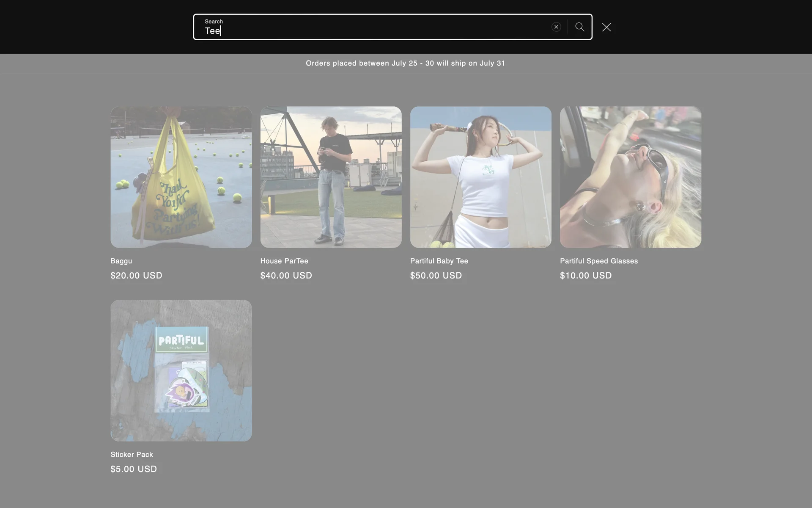812x508 pixels.
Task: Click the $50.00 USD Baby Tee price
Action: [x=436, y=276]
